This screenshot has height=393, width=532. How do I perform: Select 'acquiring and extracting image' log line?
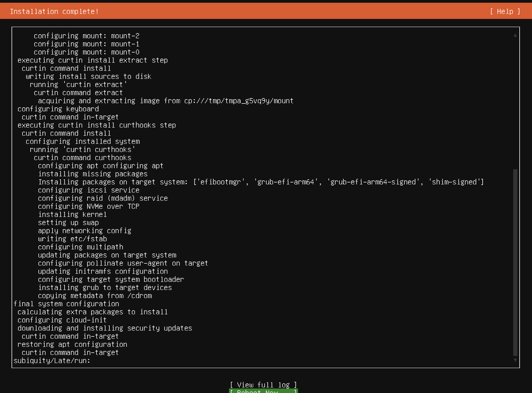pos(165,101)
